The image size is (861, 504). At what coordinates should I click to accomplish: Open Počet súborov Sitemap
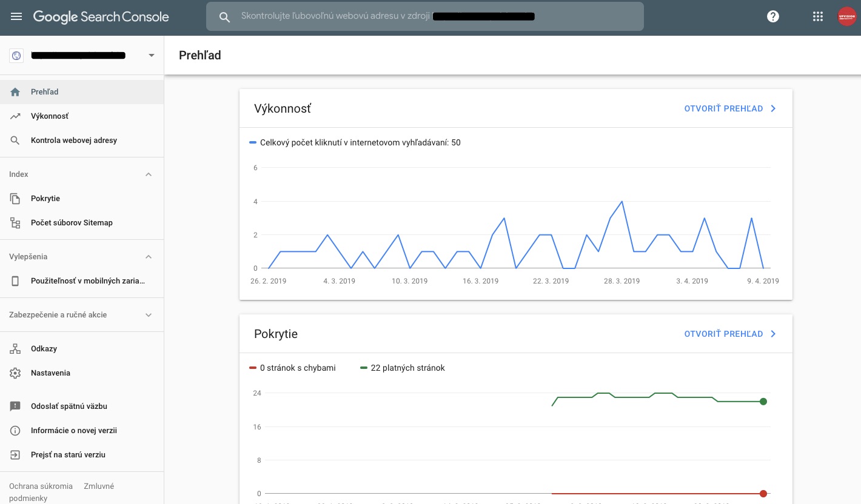[x=82, y=223]
